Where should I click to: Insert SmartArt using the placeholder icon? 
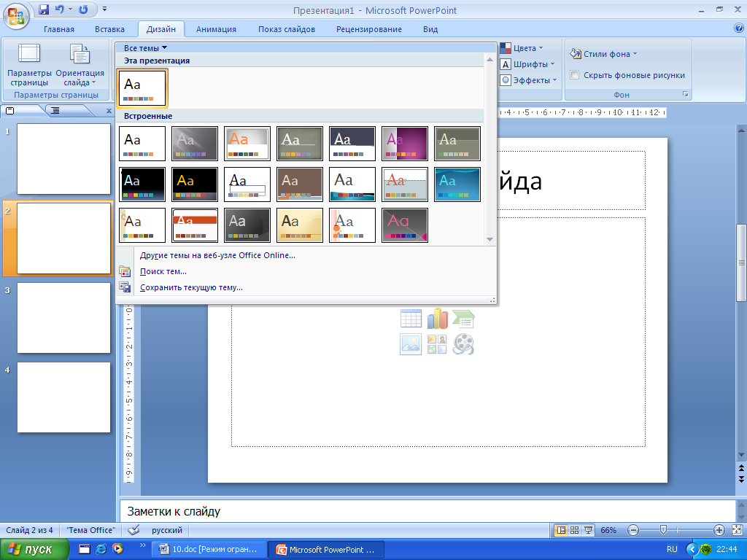pyautogui.click(x=463, y=319)
